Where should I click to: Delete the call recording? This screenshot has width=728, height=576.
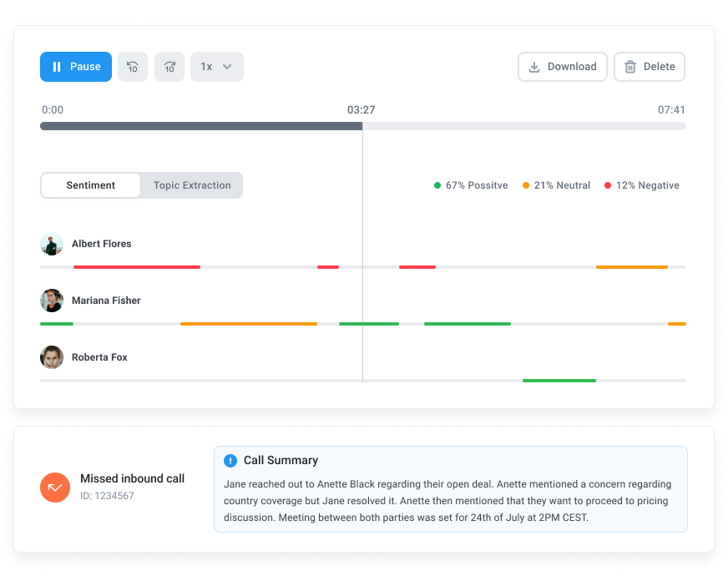(650, 67)
